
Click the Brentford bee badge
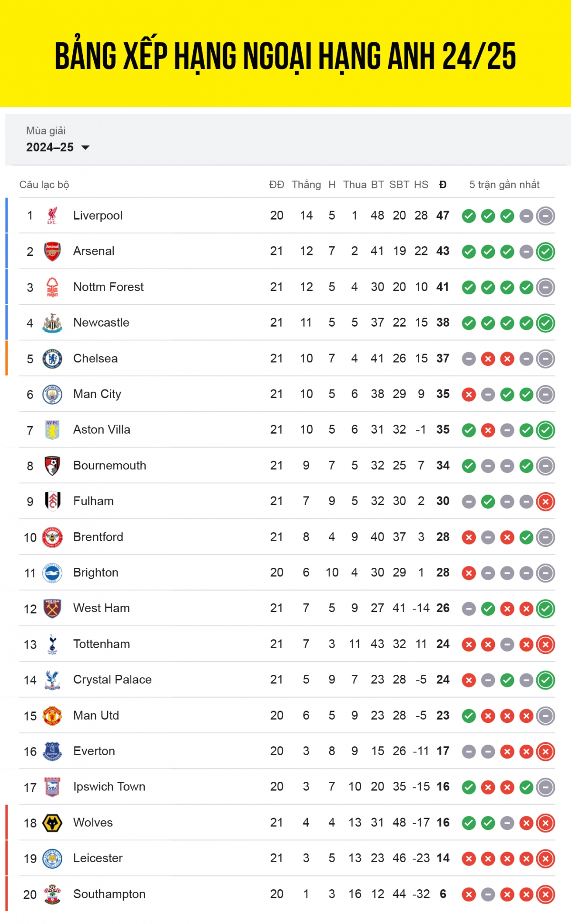click(x=52, y=537)
